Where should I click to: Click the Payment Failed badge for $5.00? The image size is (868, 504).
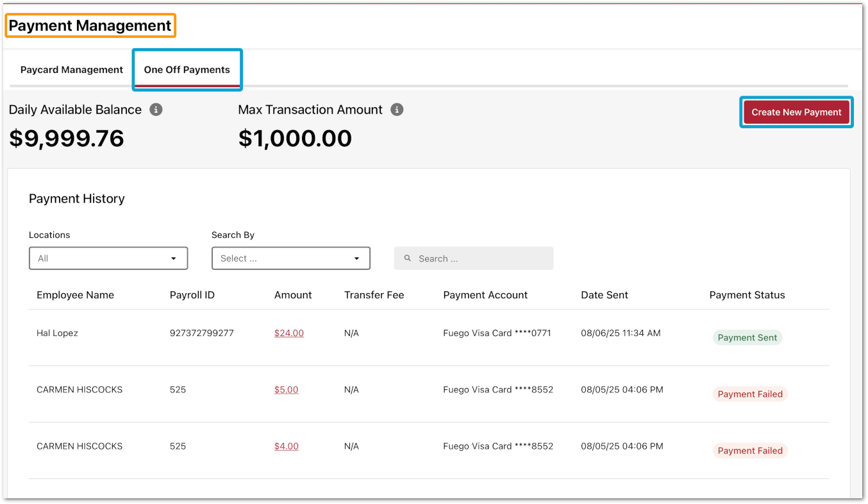coord(749,394)
